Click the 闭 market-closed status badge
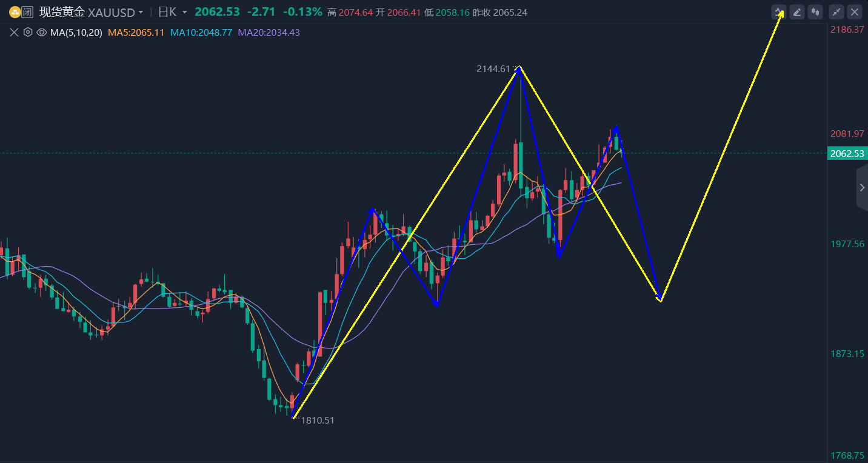 click(27, 12)
